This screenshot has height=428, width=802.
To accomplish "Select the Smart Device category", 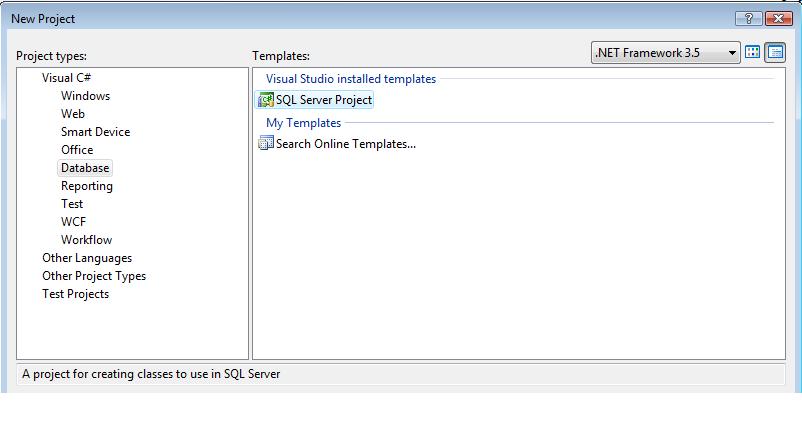I will click(x=96, y=131).
